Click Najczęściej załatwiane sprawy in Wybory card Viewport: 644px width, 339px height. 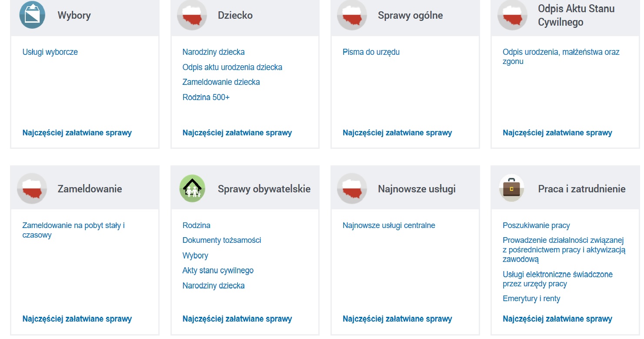coord(77,133)
